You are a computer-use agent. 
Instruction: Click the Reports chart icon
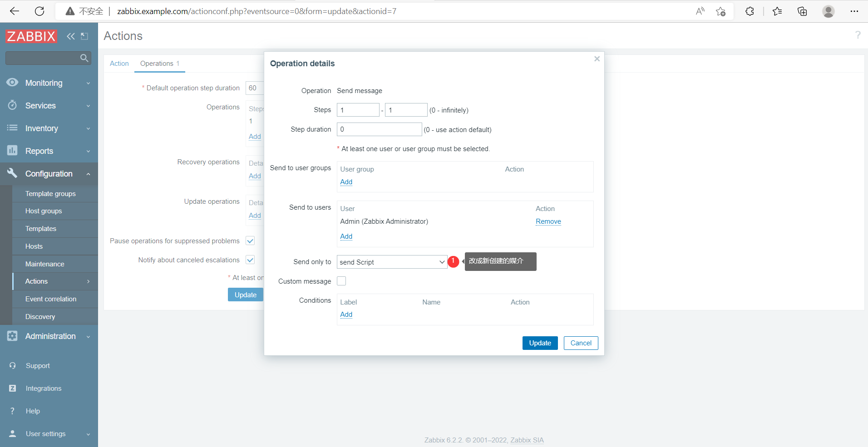pyautogui.click(x=12, y=151)
